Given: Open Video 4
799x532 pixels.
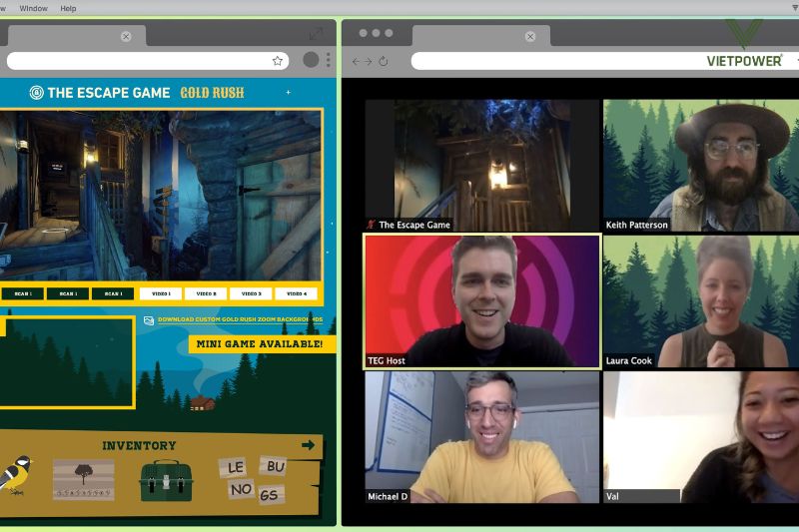Looking at the screenshot, I should point(297,293).
